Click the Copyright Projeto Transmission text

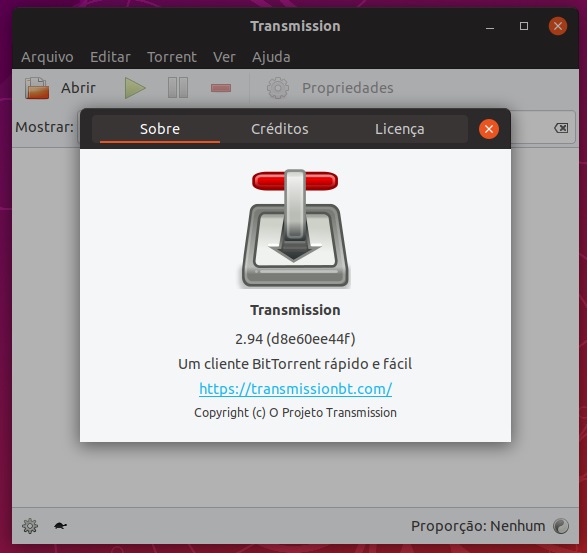(x=295, y=413)
